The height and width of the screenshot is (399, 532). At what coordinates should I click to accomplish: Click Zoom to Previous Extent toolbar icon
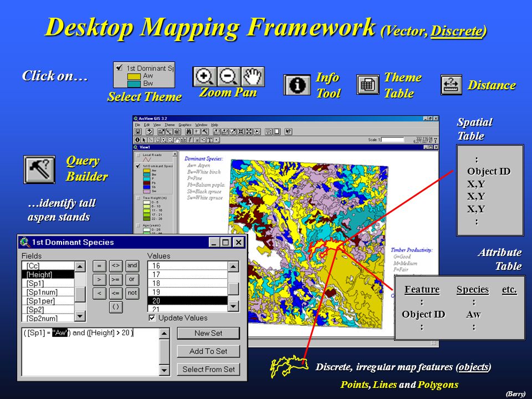point(257,132)
